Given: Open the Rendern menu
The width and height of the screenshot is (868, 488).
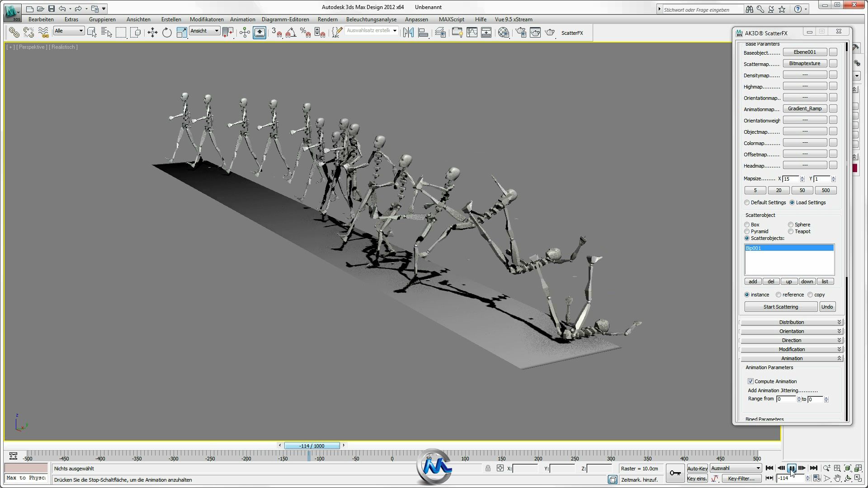Looking at the screenshot, I should [327, 19].
